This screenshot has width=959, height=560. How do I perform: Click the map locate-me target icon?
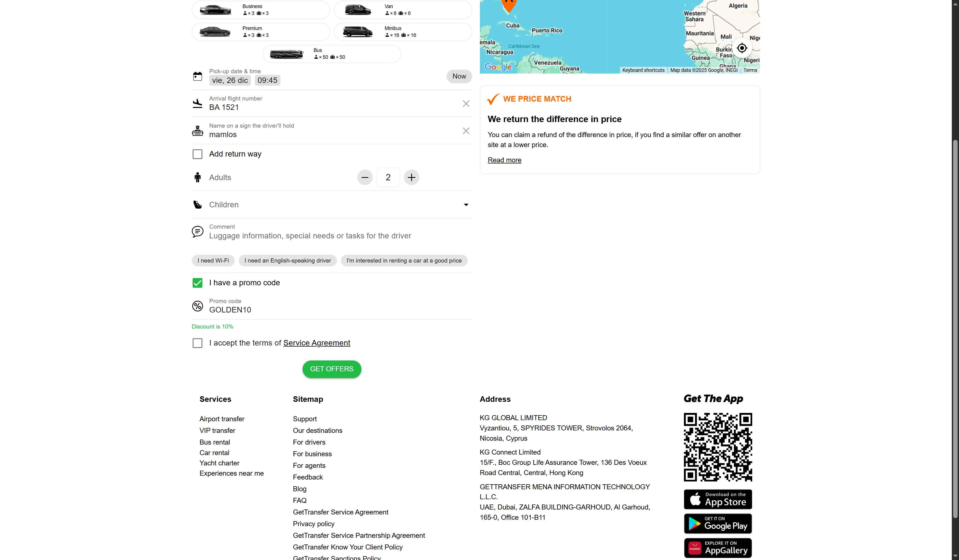pyautogui.click(x=742, y=48)
